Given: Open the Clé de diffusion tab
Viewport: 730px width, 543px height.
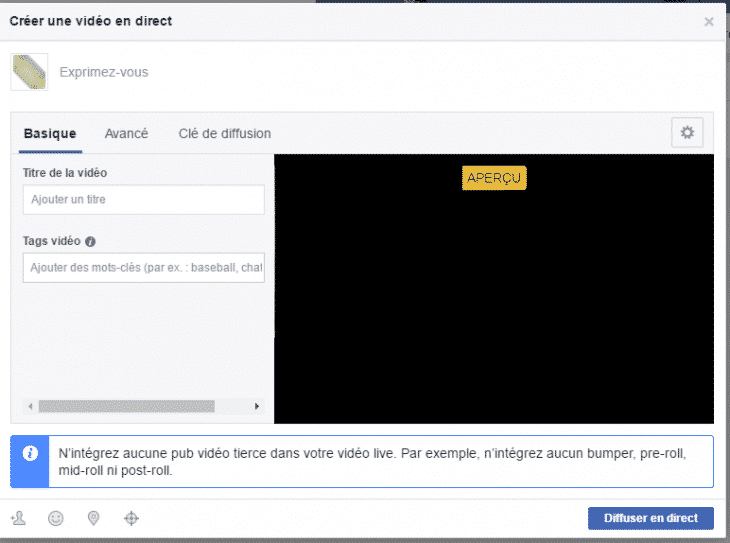Looking at the screenshot, I should pos(224,134).
